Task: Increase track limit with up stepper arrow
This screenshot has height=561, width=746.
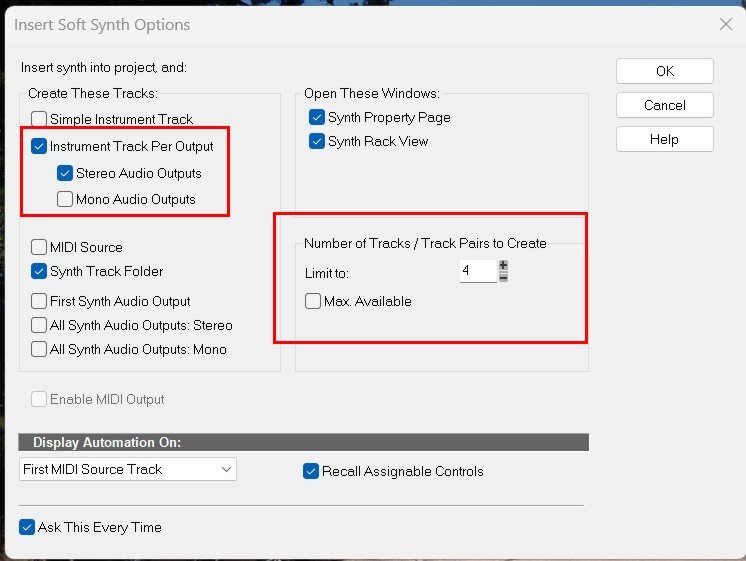Action: (503, 266)
